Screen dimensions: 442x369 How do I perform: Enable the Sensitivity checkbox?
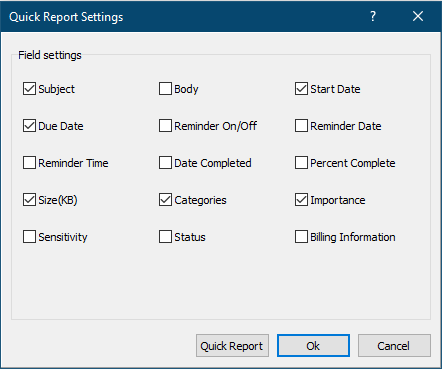[x=29, y=237]
